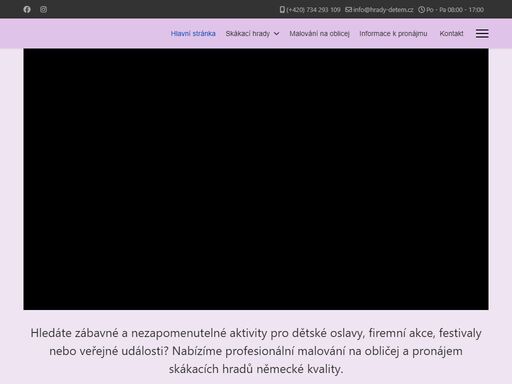Click the phone icon beside (+420) 734 293 109
Viewport: 512px width, 384px height.
282,10
